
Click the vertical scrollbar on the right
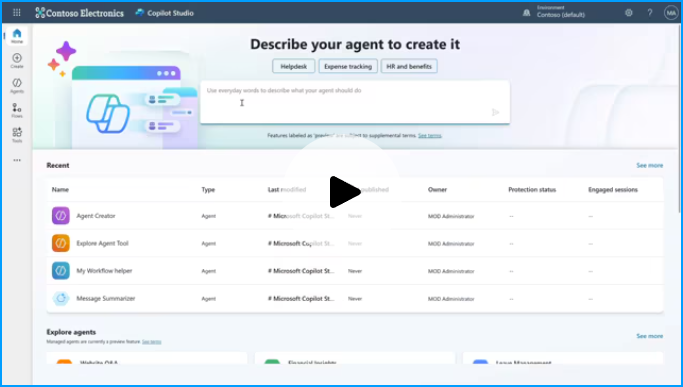679,118
